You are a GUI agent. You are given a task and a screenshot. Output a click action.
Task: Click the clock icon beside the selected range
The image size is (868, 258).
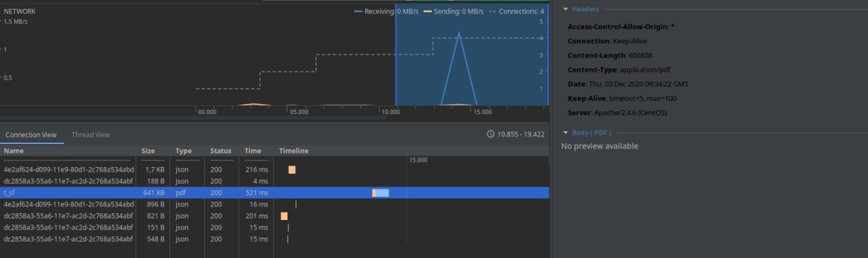click(491, 134)
